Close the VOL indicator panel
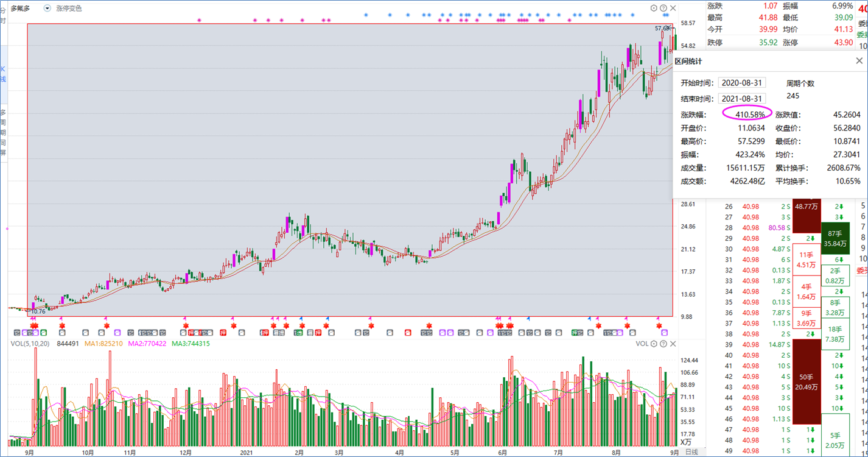 pyautogui.click(x=673, y=344)
